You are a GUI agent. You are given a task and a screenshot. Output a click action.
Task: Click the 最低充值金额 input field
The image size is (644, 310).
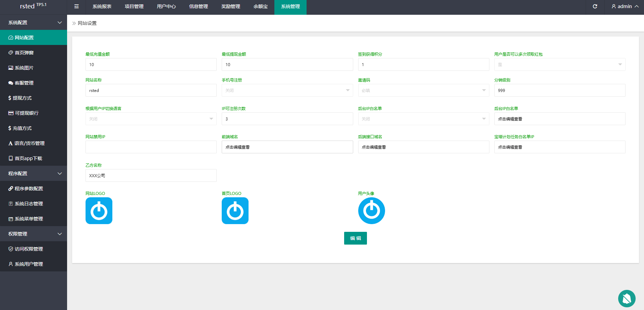click(151, 64)
